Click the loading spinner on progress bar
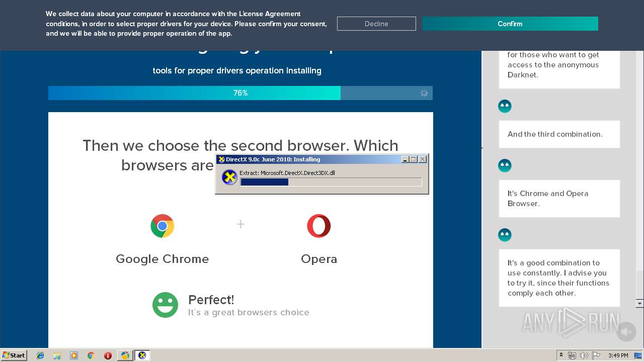 tap(424, 93)
